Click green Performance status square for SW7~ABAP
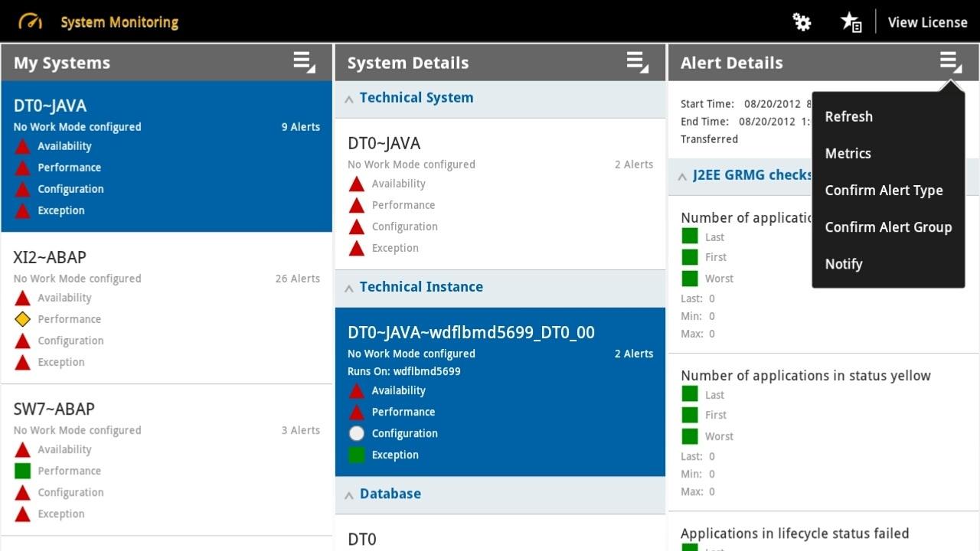 point(23,471)
